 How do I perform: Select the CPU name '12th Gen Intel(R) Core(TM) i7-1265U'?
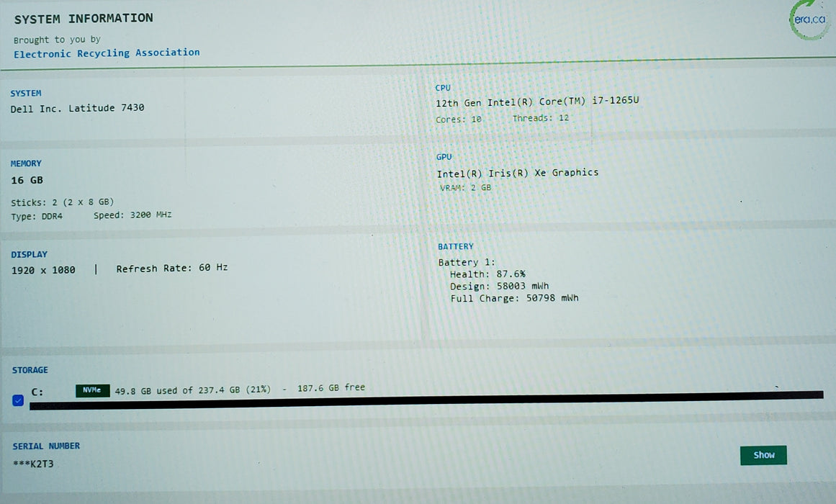pyautogui.click(x=537, y=102)
